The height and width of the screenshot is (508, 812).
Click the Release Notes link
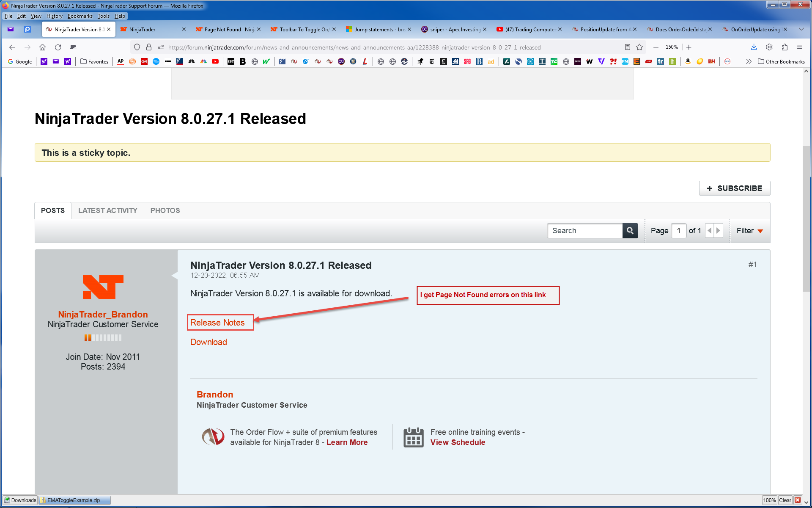pyautogui.click(x=217, y=323)
